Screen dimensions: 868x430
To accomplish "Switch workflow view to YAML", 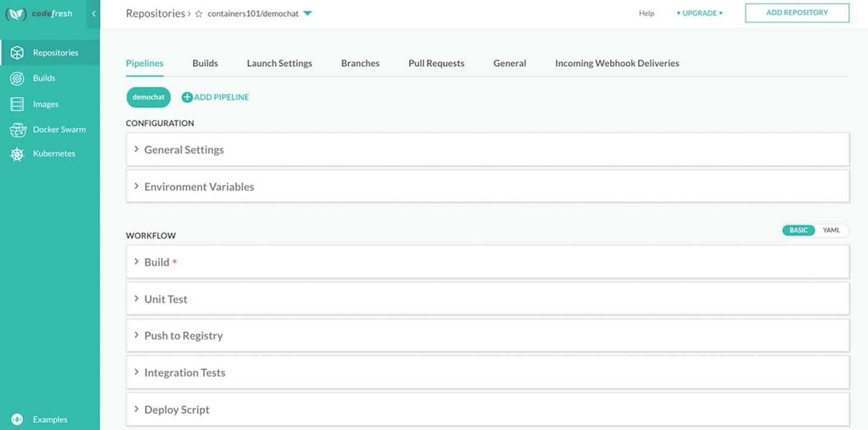I will tap(831, 230).
